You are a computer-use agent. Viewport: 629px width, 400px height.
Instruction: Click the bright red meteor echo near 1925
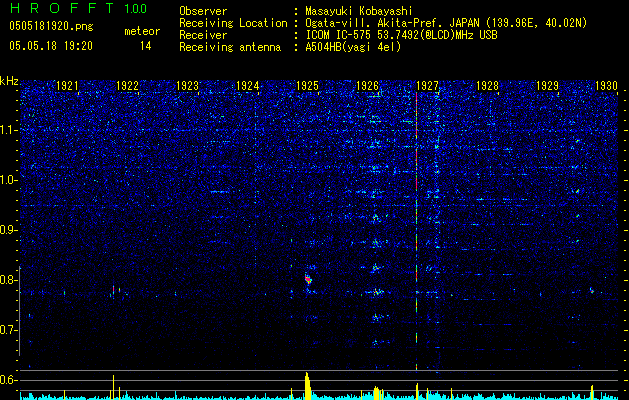click(x=308, y=279)
